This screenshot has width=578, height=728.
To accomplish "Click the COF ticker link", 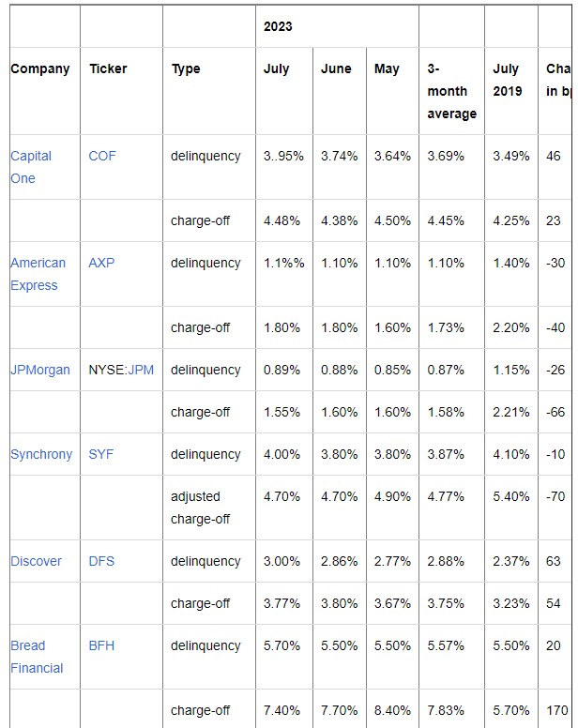I will coord(102,157).
